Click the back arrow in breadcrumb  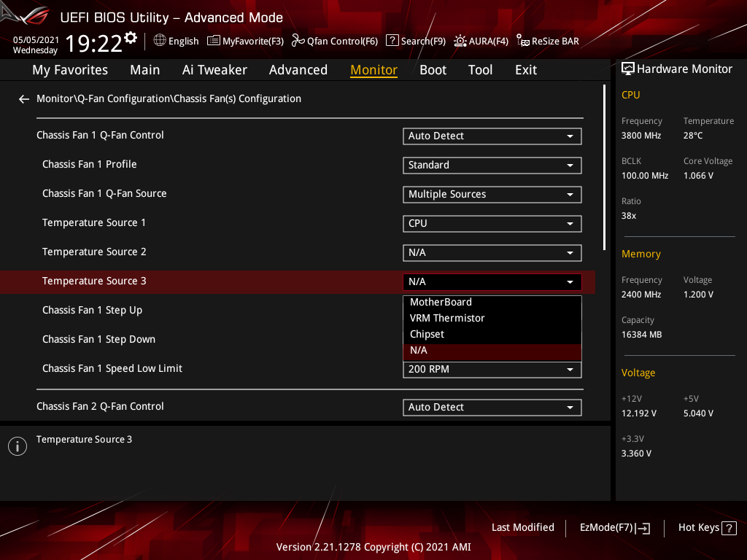pyautogui.click(x=24, y=99)
